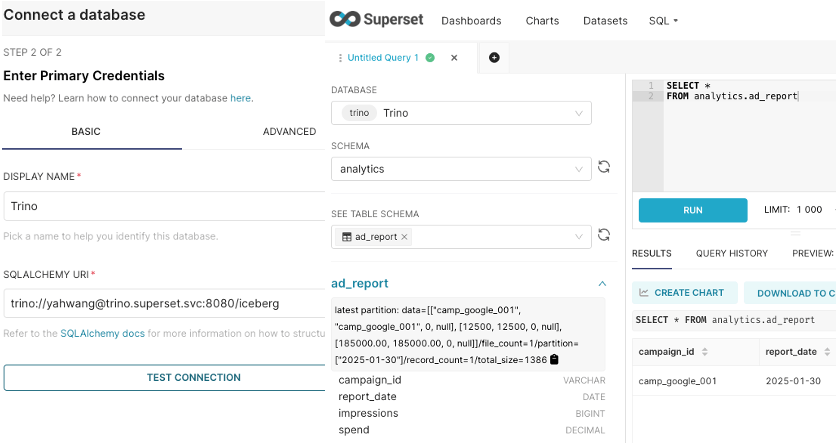Sort results by report_date column arrows
838x443 pixels.
(x=827, y=352)
